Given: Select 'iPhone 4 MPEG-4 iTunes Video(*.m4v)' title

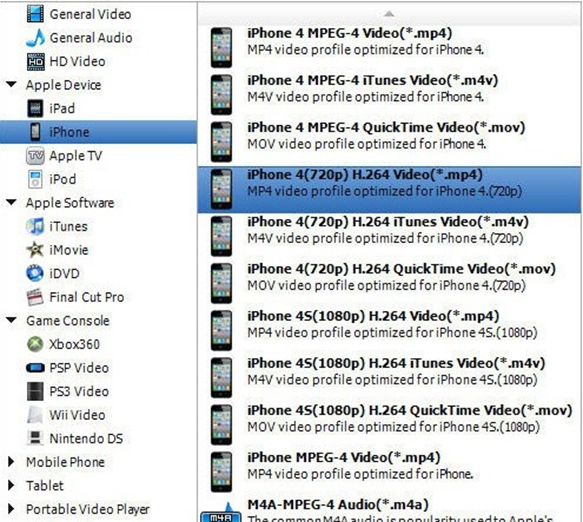Looking at the screenshot, I should (373, 80).
